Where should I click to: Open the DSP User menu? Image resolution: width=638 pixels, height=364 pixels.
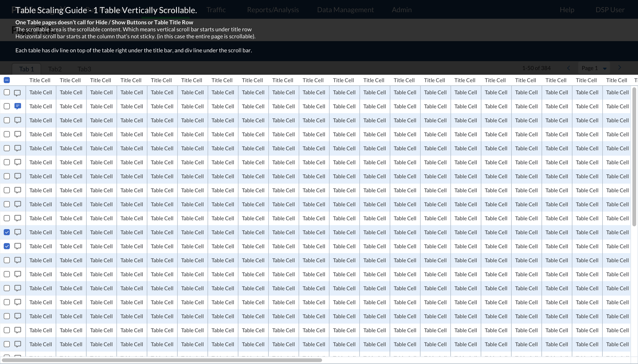coord(610,10)
